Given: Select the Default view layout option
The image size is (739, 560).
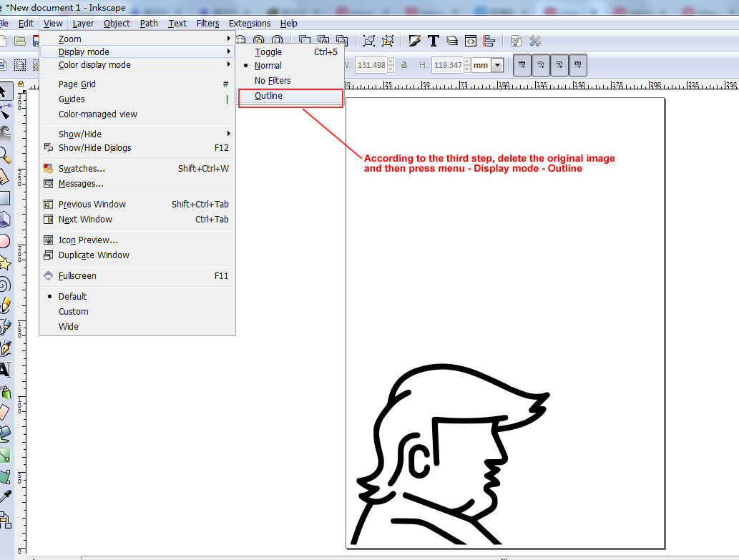Looking at the screenshot, I should click(x=72, y=296).
